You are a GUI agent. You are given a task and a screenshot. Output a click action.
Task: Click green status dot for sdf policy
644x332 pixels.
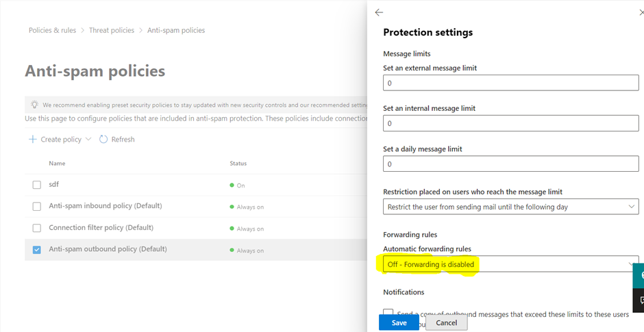(x=232, y=186)
